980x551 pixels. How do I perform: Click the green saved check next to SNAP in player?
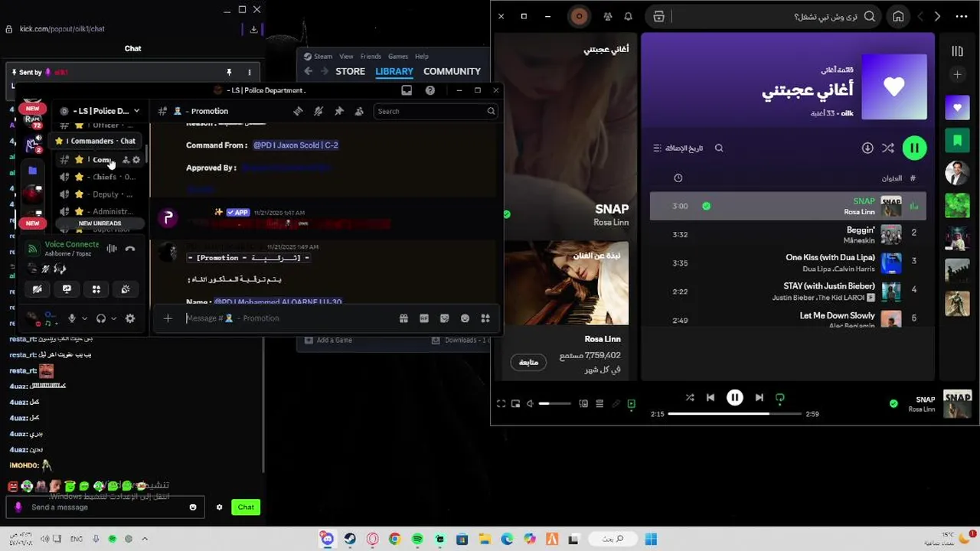point(893,403)
